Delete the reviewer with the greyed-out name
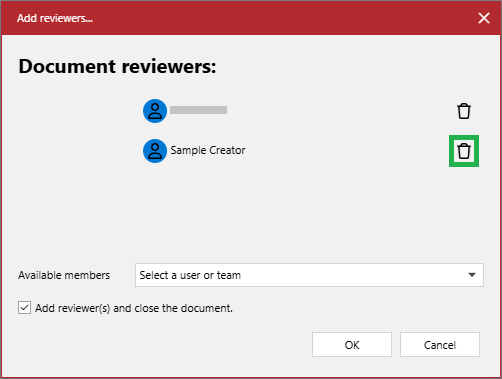The width and height of the screenshot is (502, 379). (464, 111)
